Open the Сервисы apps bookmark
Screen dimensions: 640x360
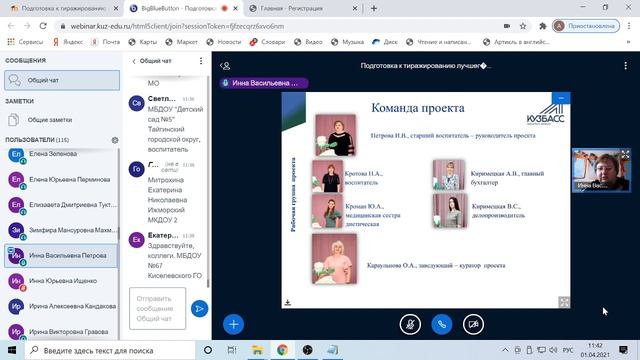25,42
